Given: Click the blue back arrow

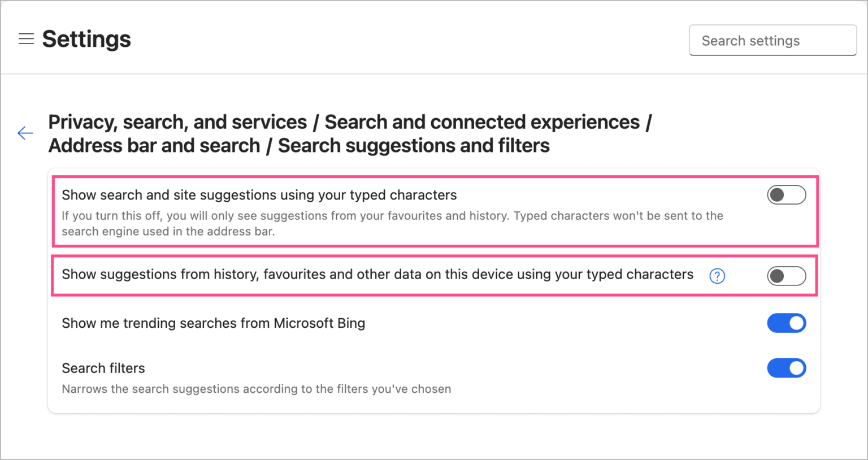Looking at the screenshot, I should point(25,133).
